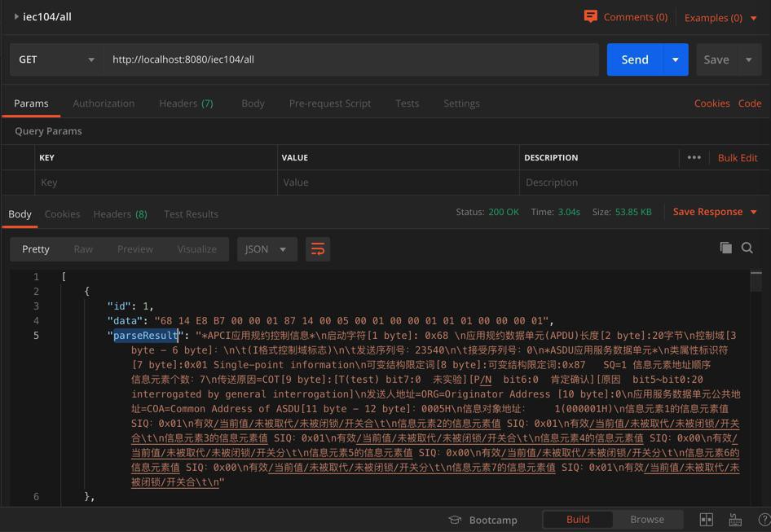This screenshot has width=771, height=532.
Task: Switch to Build mode
Action: [578, 520]
